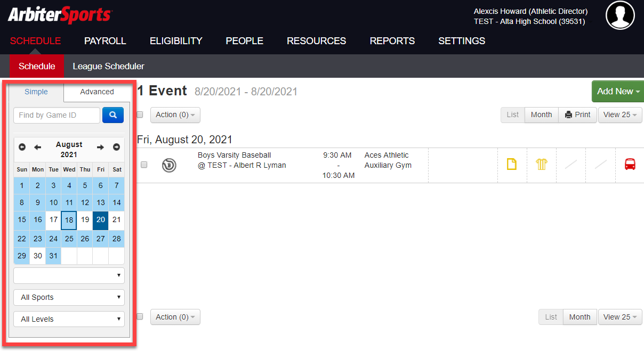Open the bottom Action (0) dropdown
Viewport: 644px width, 351px height.
[175, 317]
